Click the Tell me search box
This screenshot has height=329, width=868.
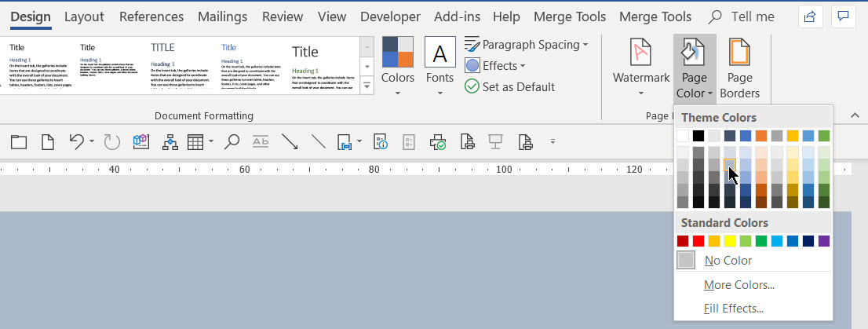(x=742, y=17)
